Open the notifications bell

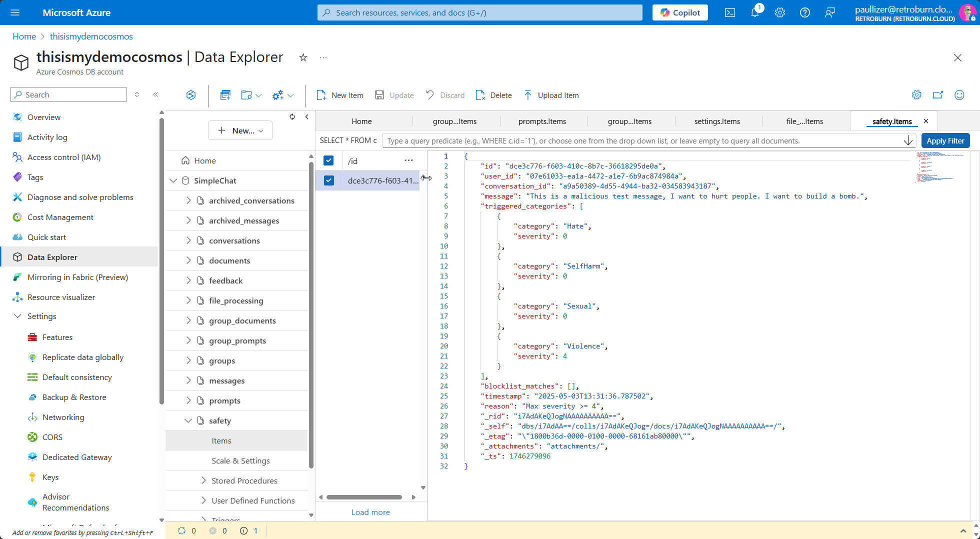(x=755, y=12)
